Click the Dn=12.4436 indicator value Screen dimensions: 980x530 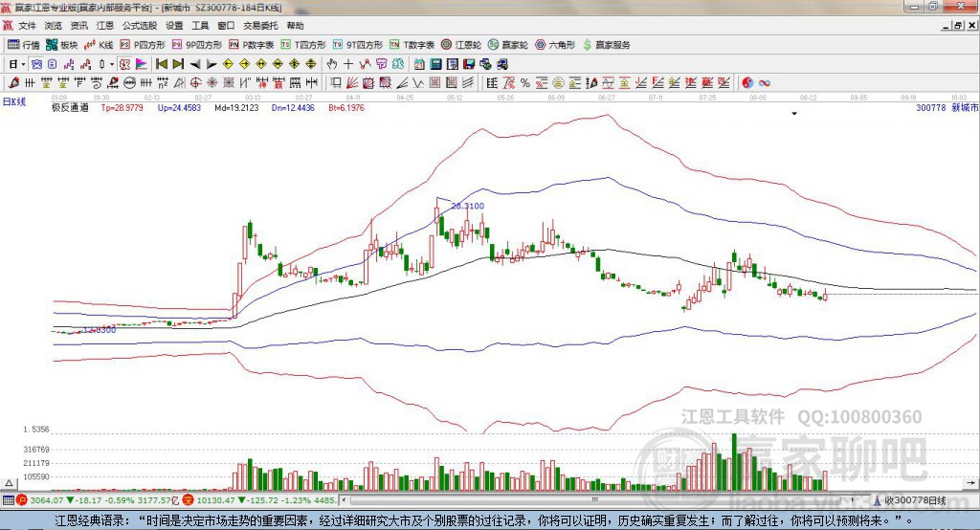pyautogui.click(x=293, y=107)
